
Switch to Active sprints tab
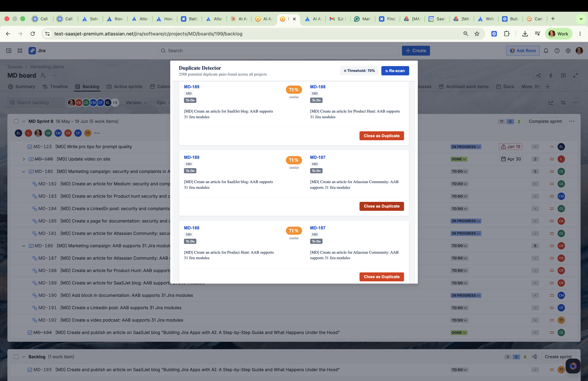tap(124, 87)
